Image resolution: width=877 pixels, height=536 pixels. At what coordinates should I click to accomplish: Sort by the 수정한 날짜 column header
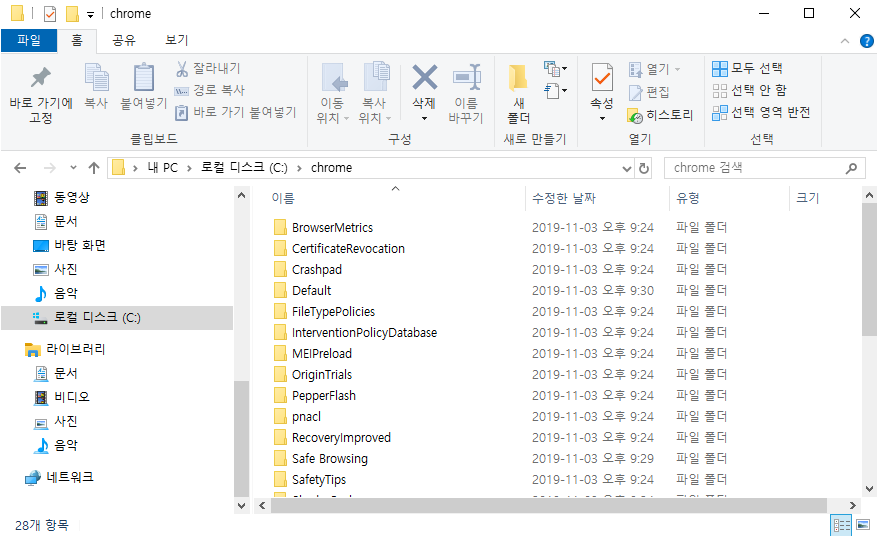click(x=564, y=198)
